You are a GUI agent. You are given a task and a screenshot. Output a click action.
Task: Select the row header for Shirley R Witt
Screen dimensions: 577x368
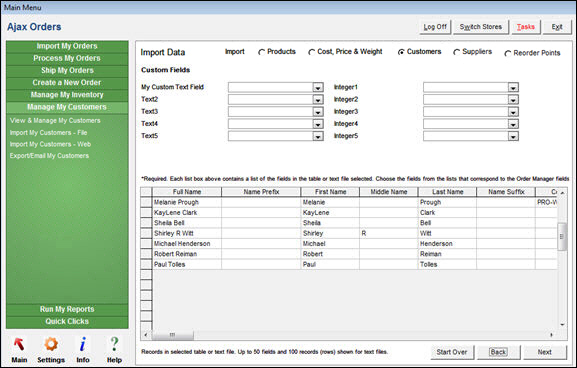(x=146, y=233)
